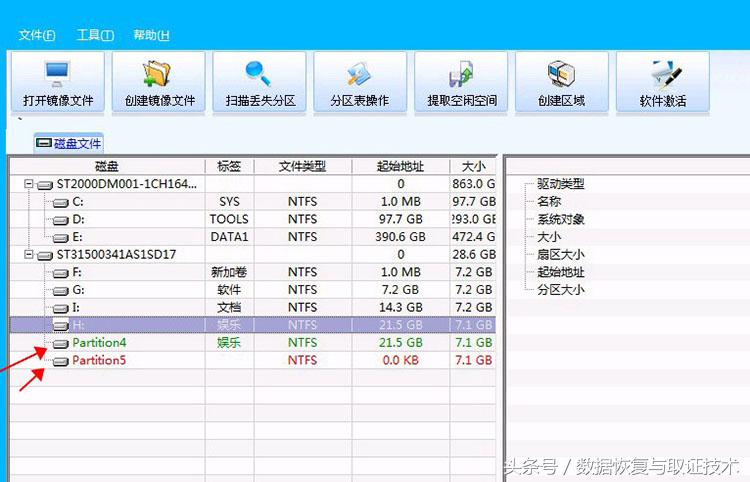Click 系统对象 in the properties panel
Image resolution: width=750 pixels, height=482 pixels.
[561, 219]
